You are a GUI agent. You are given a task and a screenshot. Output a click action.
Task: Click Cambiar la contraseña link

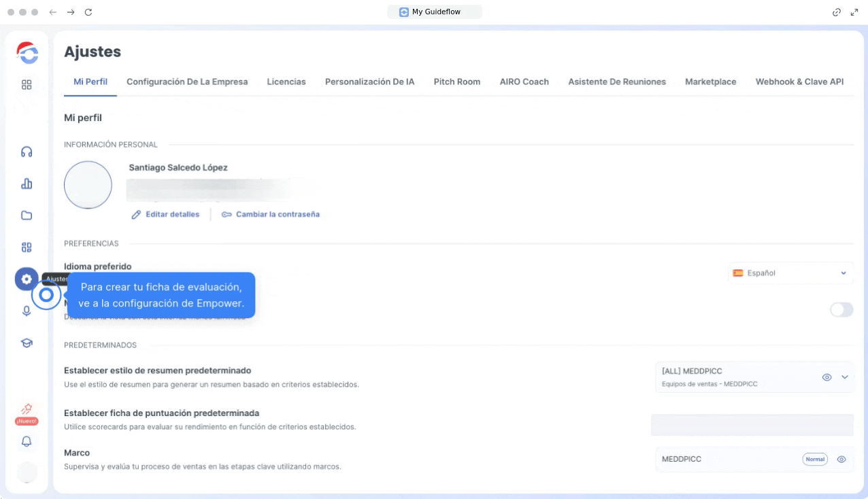click(271, 214)
